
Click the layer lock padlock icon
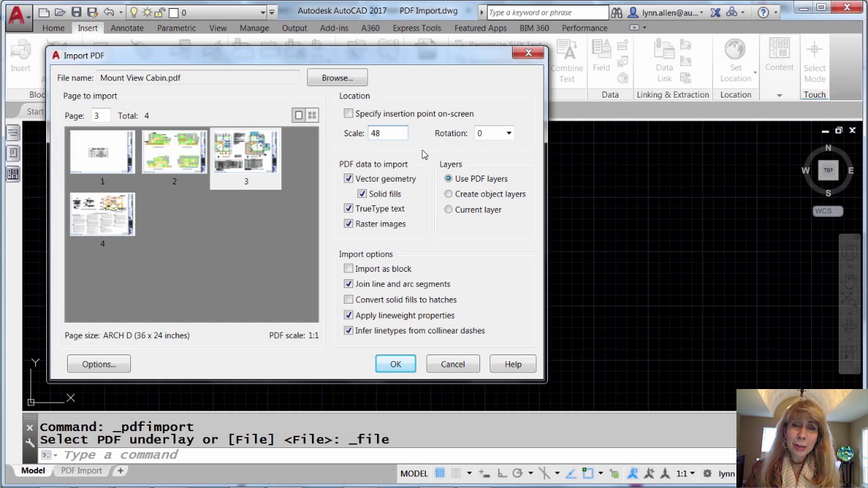pyautogui.click(x=159, y=12)
